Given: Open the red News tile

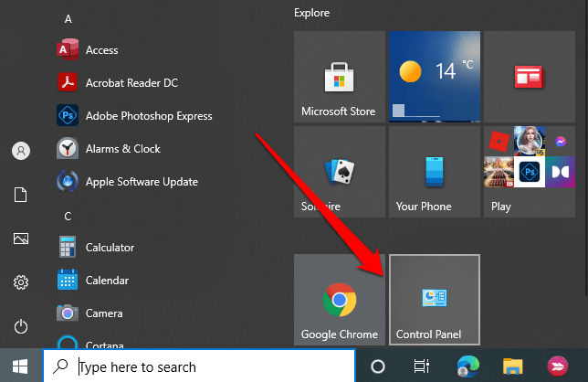Looking at the screenshot, I should pyautogui.click(x=530, y=77).
